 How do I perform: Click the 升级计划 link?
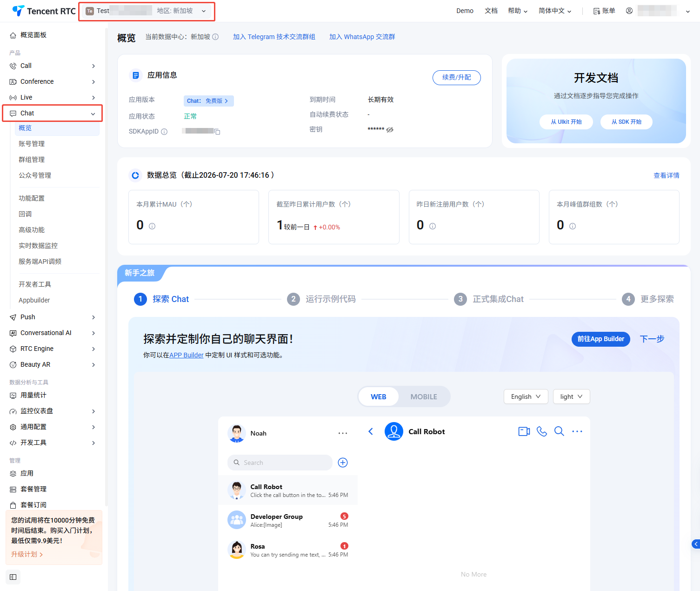tap(27, 554)
